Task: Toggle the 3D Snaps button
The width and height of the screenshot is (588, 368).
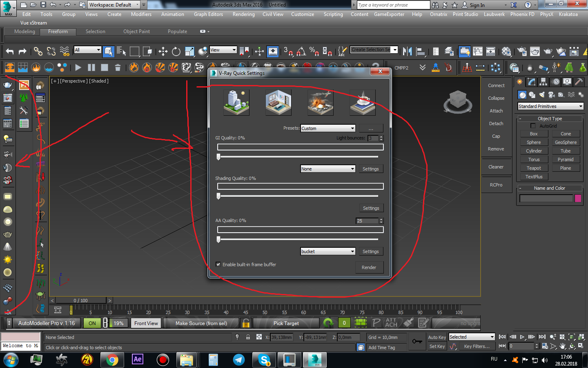Action: (x=288, y=51)
